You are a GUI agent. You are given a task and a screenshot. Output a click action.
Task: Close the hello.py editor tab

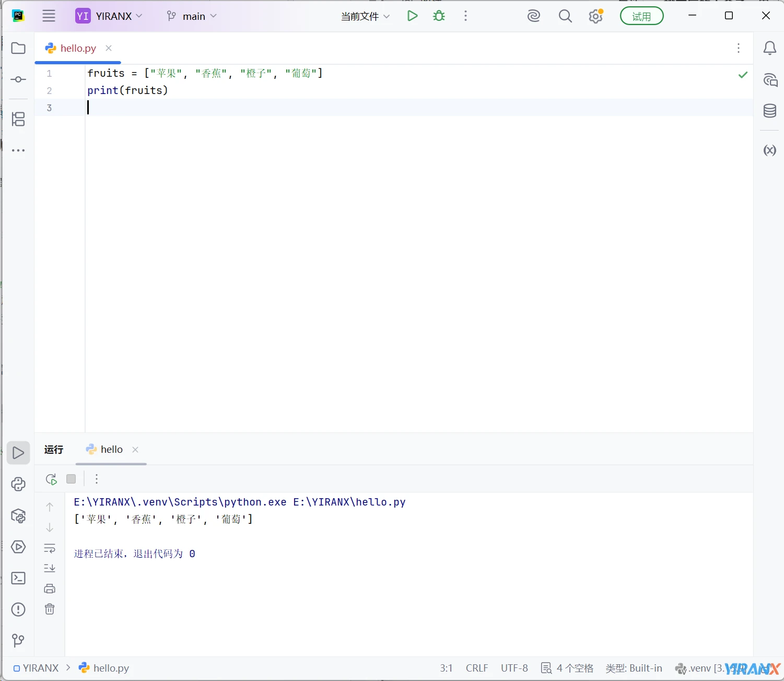click(109, 48)
